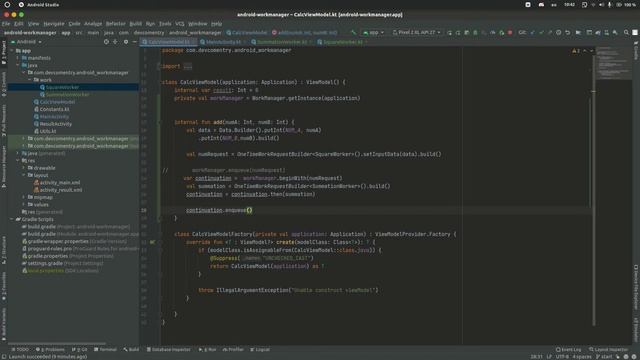Toggle the Structure side tab
Image resolution: width=640 pixels, height=360 pixels.
(x=4, y=250)
